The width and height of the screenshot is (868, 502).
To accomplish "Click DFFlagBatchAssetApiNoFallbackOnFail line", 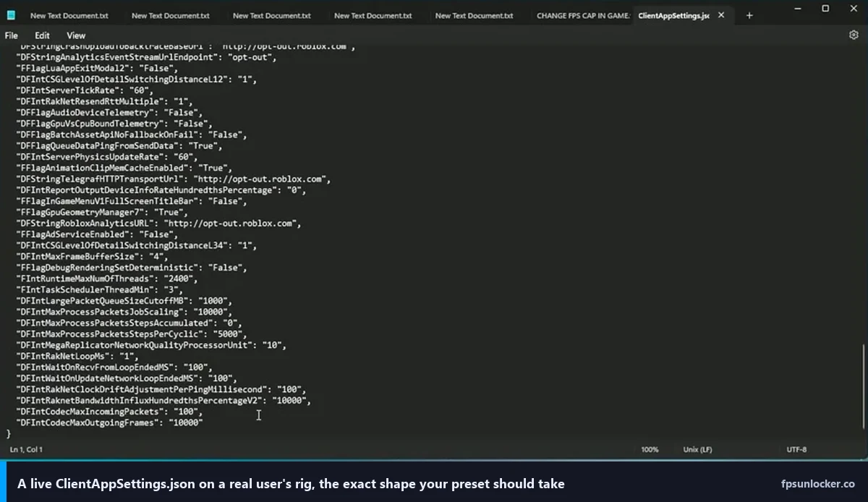I will click(x=132, y=135).
